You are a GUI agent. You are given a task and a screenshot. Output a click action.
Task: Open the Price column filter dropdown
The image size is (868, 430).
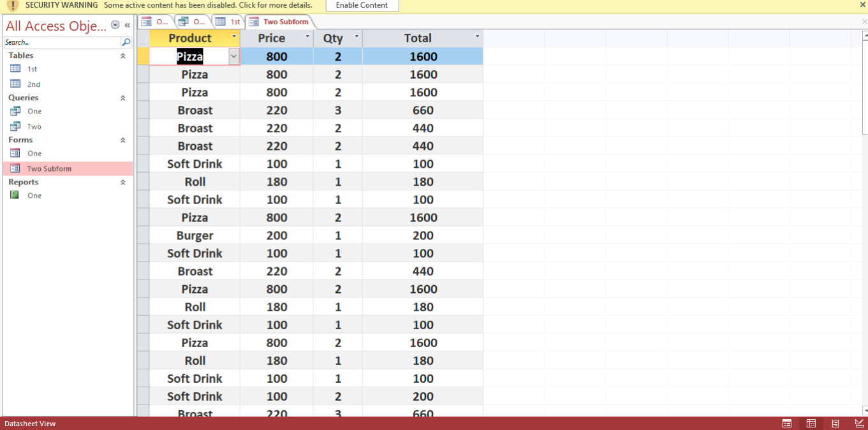tap(307, 37)
